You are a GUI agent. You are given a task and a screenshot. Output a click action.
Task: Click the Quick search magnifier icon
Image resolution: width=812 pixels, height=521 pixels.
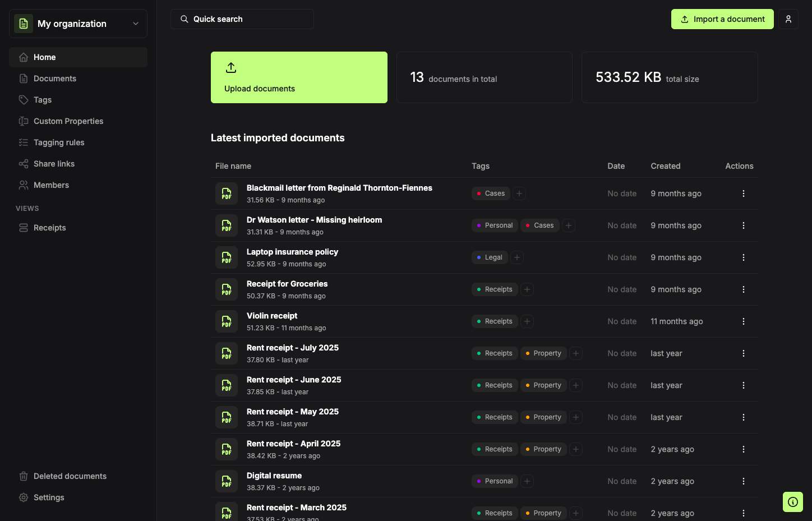(x=184, y=19)
